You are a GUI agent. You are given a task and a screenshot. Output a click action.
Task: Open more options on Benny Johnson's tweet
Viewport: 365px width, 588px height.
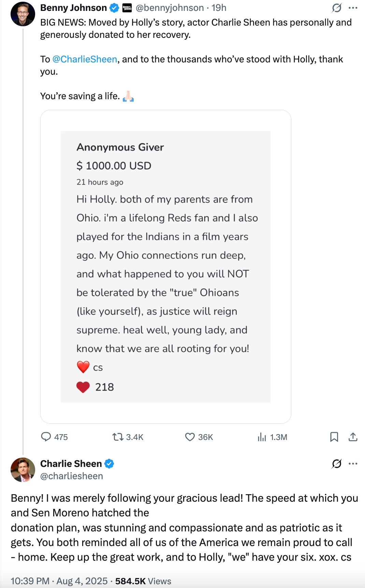[x=353, y=8]
